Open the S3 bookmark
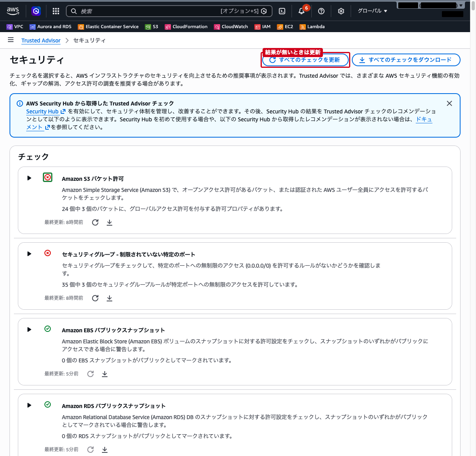The height and width of the screenshot is (456, 476). 152,27
